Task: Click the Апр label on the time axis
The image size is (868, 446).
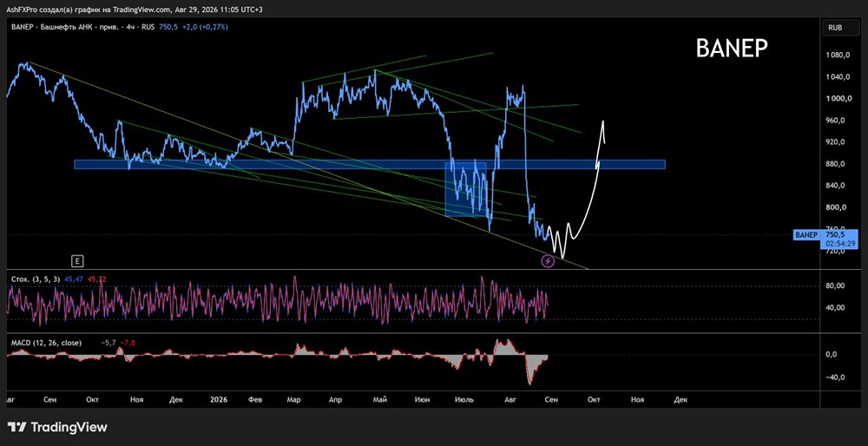Action: point(335,399)
